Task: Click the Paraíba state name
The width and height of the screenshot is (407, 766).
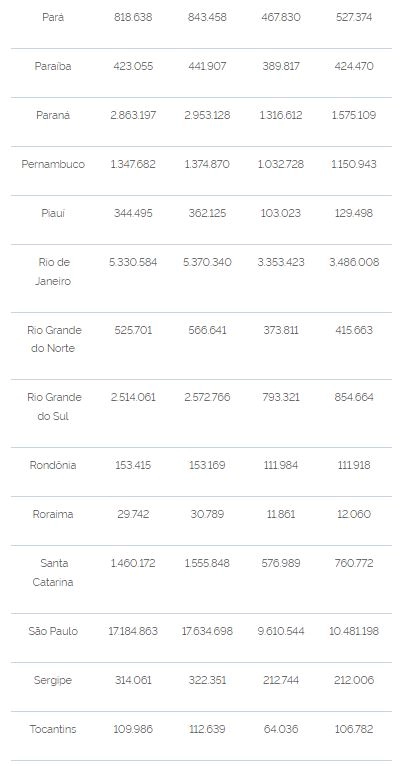Action: [53, 66]
